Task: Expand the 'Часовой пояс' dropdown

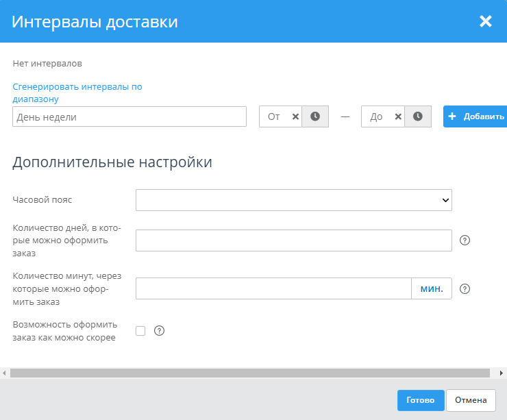Action: 293,200
